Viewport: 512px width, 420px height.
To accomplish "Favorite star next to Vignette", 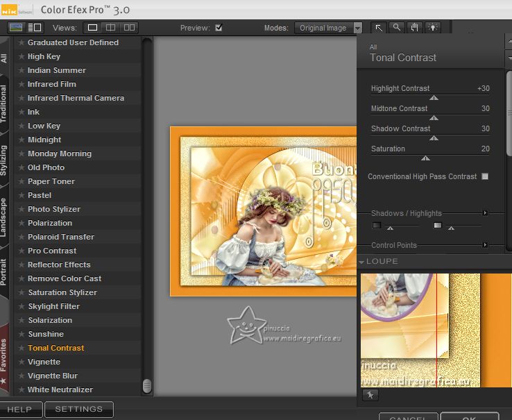I will (22, 362).
